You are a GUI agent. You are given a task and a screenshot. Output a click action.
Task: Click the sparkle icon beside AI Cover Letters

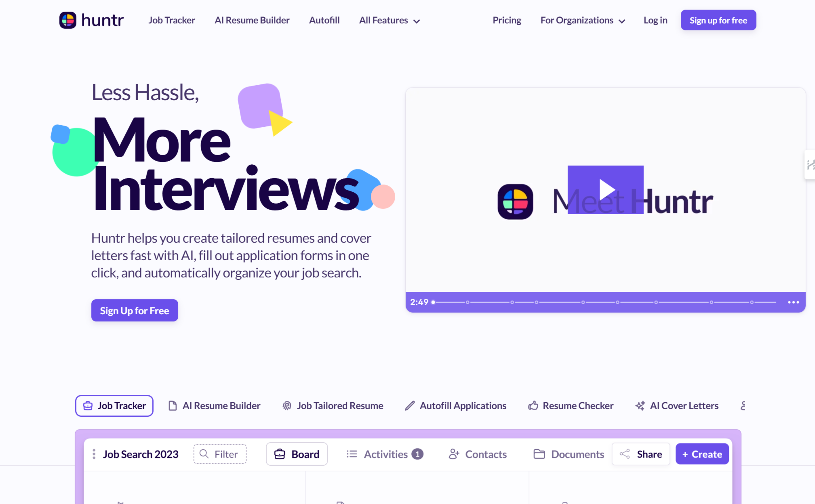(640, 406)
